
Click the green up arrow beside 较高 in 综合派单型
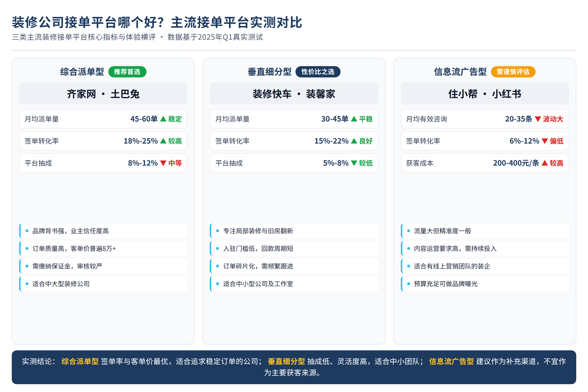pyautogui.click(x=163, y=141)
